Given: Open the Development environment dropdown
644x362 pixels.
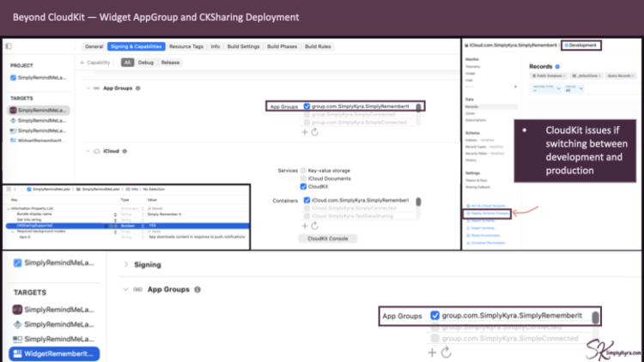Looking at the screenshot, I should click(581, 45).
